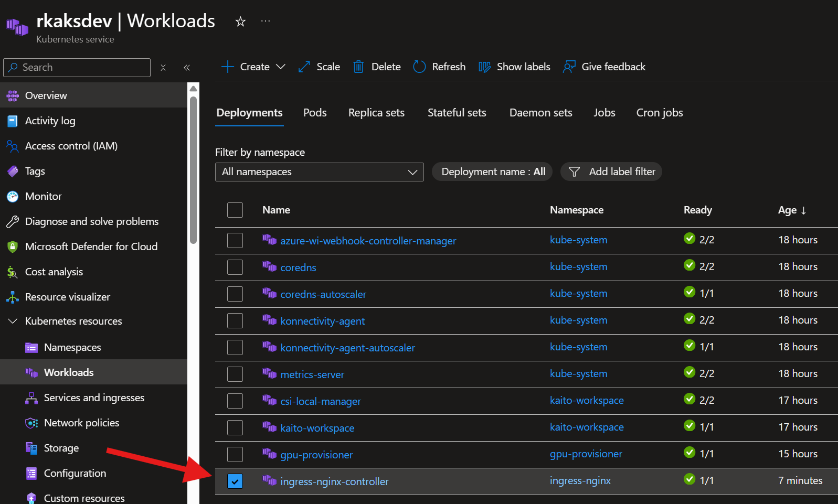Toggle the select-all header checkbox

tap(235, 210)
